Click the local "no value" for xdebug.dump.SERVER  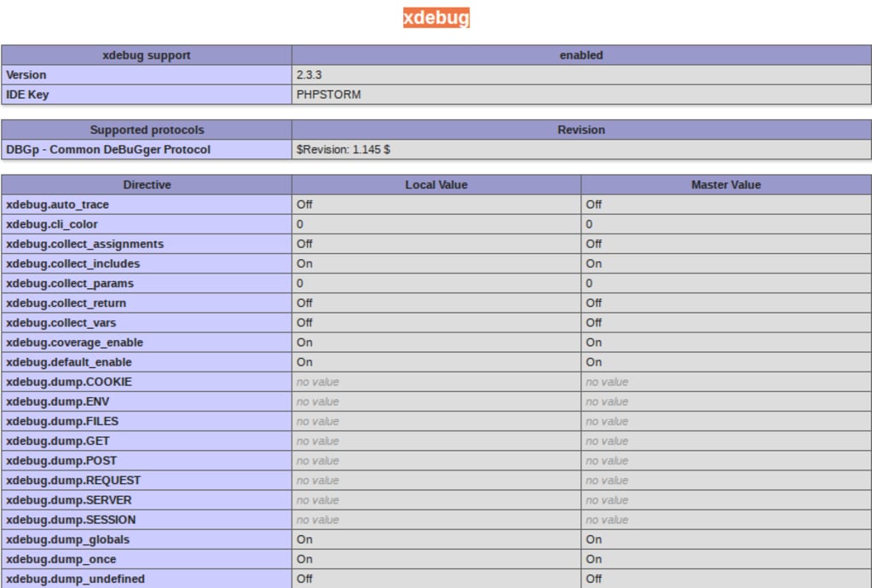click(318, 500)
